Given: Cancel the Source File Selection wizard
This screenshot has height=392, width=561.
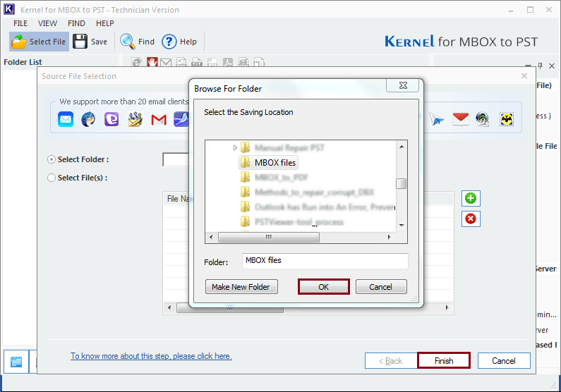Looking at the screenshot, I should pyautogui.click(x=504, y=360).
